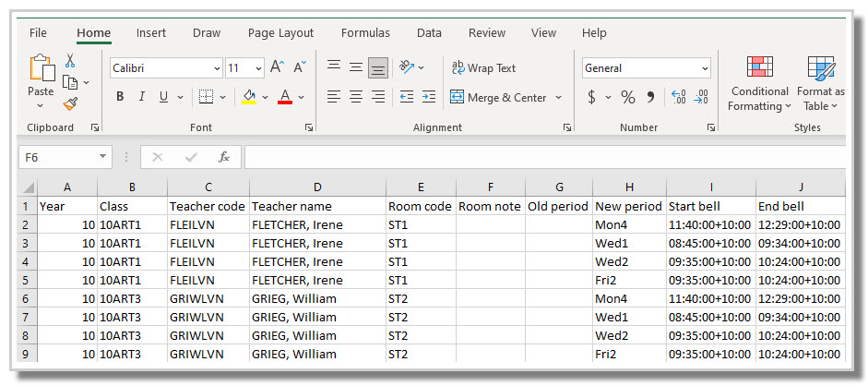Set Middle Align for cell text
This screenshot has height=386, width=868.
pos(356,67)
